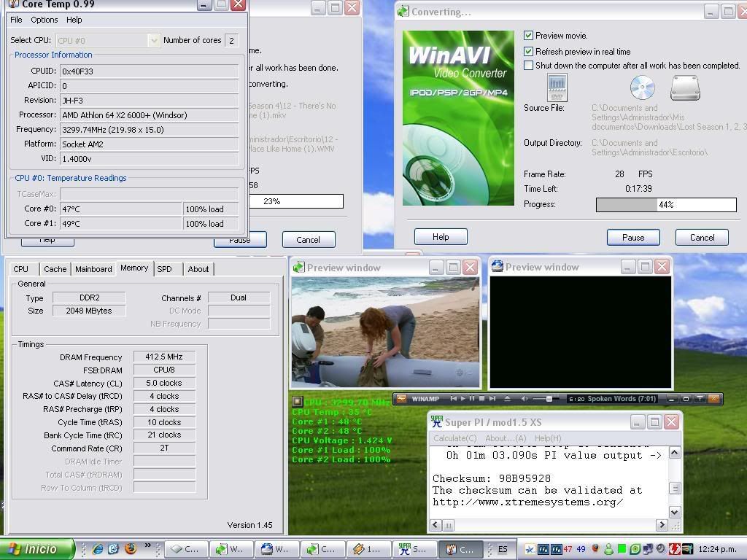Click Winamp's eject/open file icon
747x560 pixels.
click(508, 399)
